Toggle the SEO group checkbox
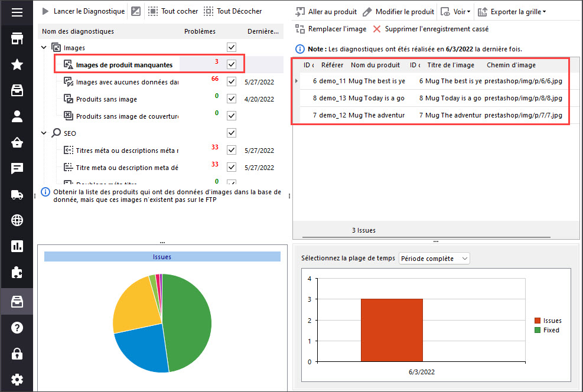 click(232, 133)
